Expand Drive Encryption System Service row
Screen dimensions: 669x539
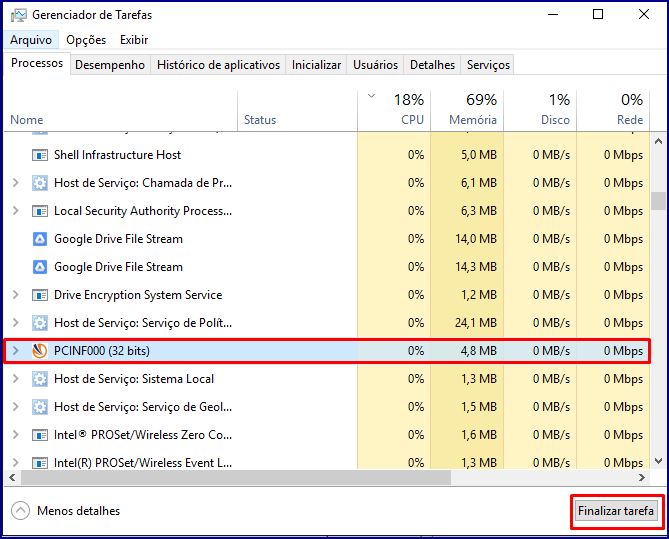point(16,295)
